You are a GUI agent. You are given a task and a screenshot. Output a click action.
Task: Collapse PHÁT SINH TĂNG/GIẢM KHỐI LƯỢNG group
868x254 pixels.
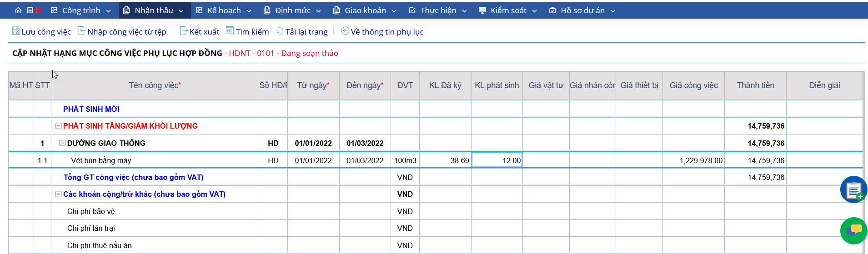[58, 126]
